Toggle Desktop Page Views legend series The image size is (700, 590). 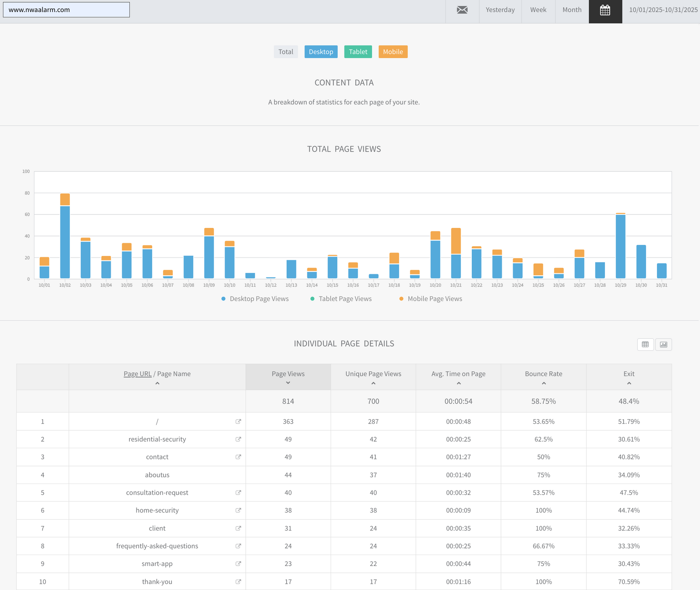click(255, 299)
